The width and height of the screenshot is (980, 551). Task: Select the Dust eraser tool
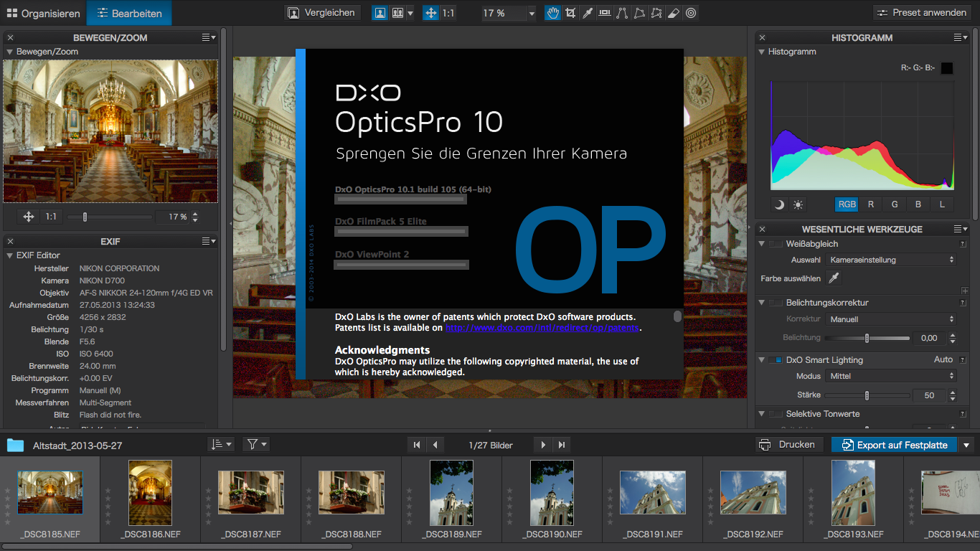[674, 13]
